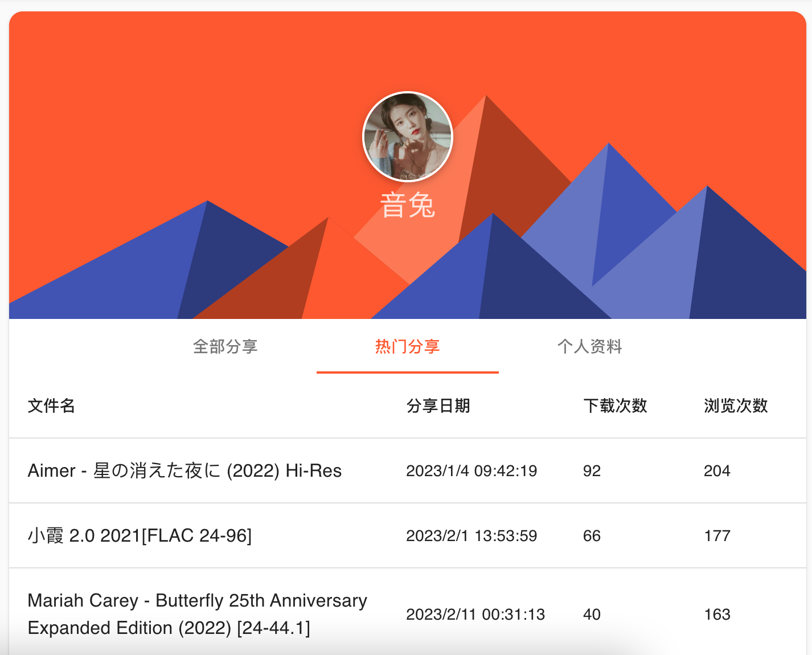This screenshot has height=655, width=812.
Task: Click the date 2023/1/4 09:42:19
Action: click(x=471, y=470)
